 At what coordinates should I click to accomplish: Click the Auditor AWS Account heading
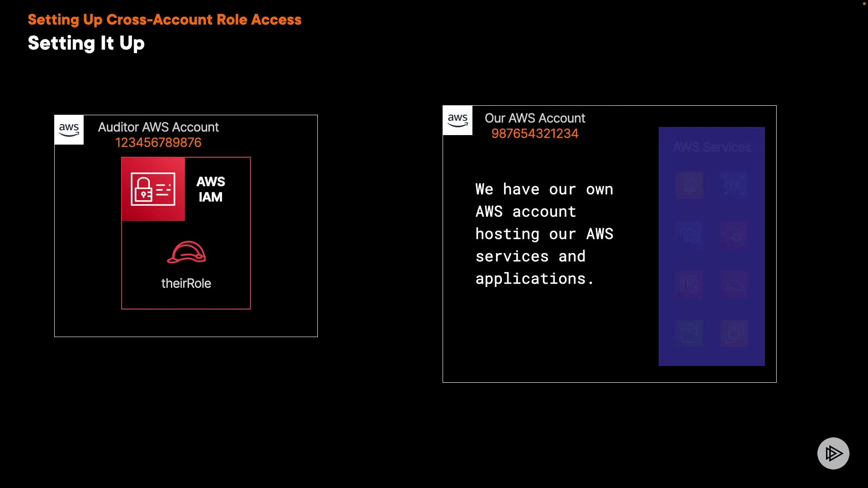(x=158, y=127)
